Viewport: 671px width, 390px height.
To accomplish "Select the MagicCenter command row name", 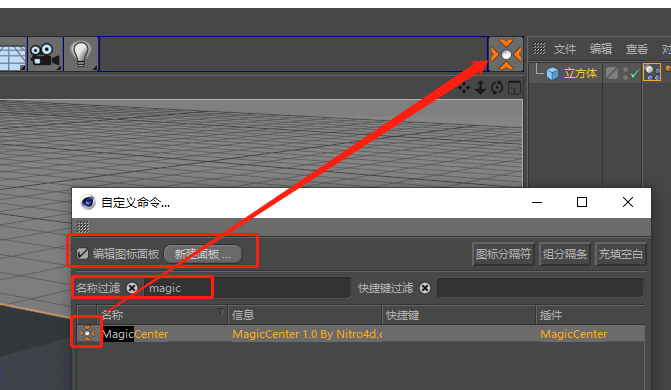I will 135,333.
